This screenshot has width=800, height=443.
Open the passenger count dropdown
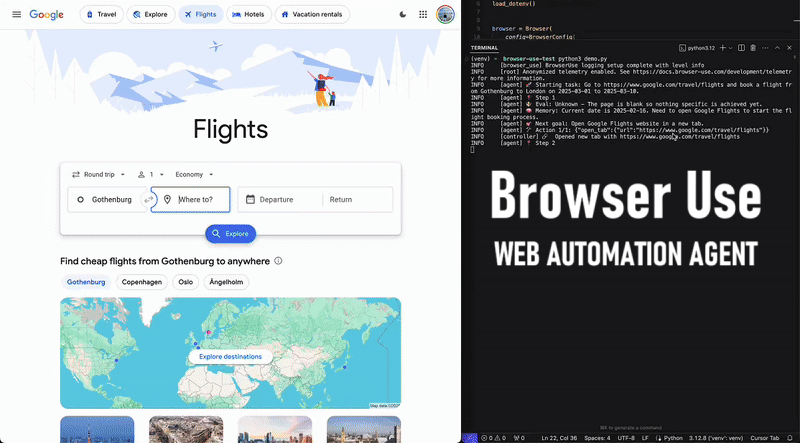click(151, 175)
